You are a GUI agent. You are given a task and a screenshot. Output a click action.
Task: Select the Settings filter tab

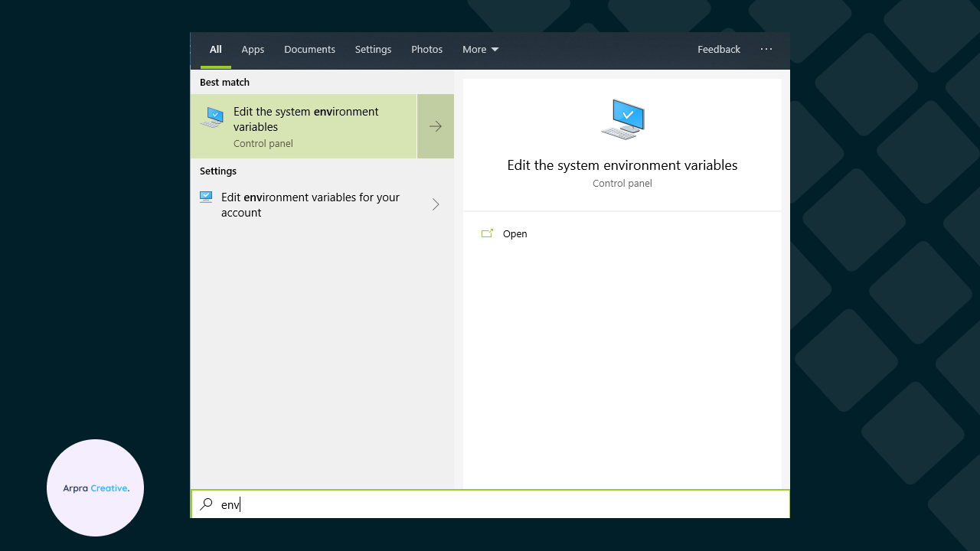click(x=373, y=49)
